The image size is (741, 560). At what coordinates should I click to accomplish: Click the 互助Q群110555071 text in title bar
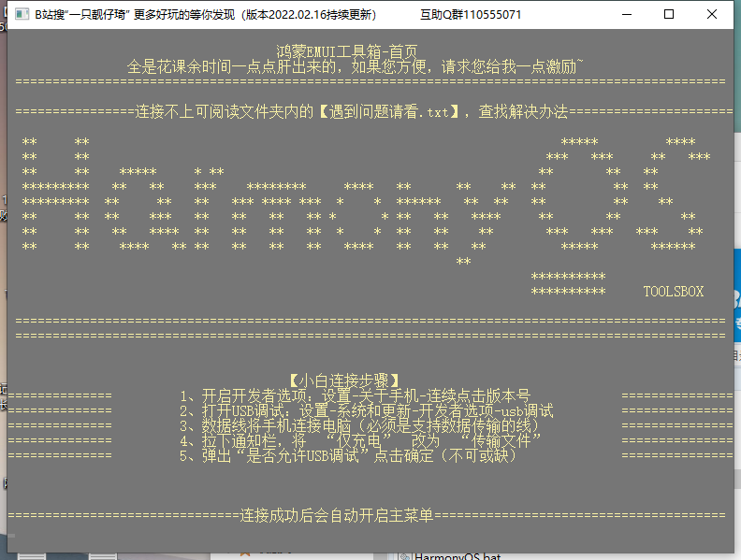click(472, 15)
